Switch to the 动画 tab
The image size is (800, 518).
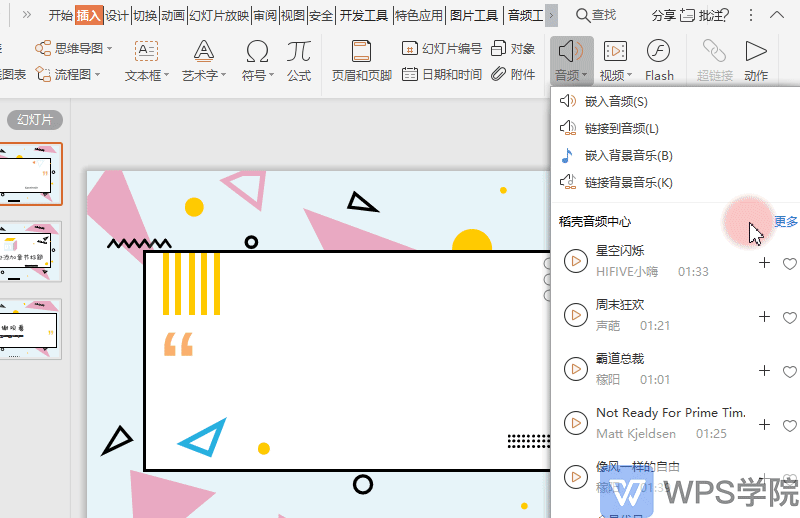pos(173,15)
